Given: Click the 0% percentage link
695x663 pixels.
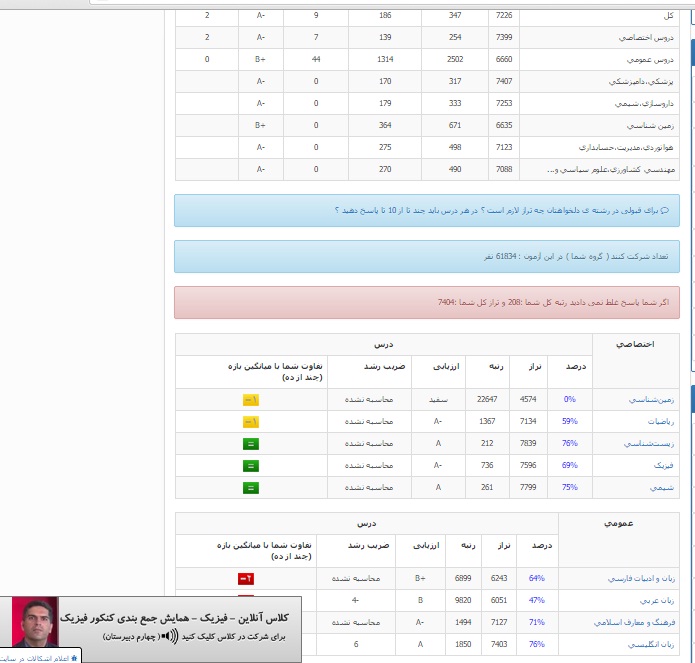Looking at the screenshot, I should point(570,399).
